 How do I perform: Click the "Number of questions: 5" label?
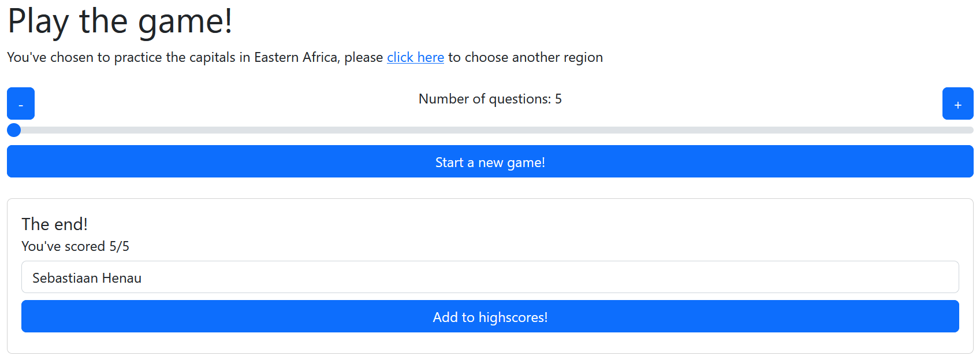click(x=490, y=99)
